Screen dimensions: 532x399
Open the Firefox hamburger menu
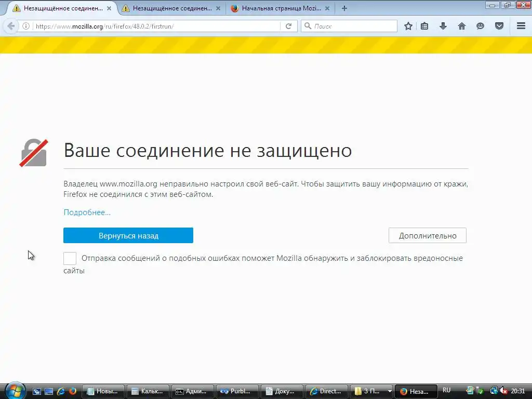(521, 26)
